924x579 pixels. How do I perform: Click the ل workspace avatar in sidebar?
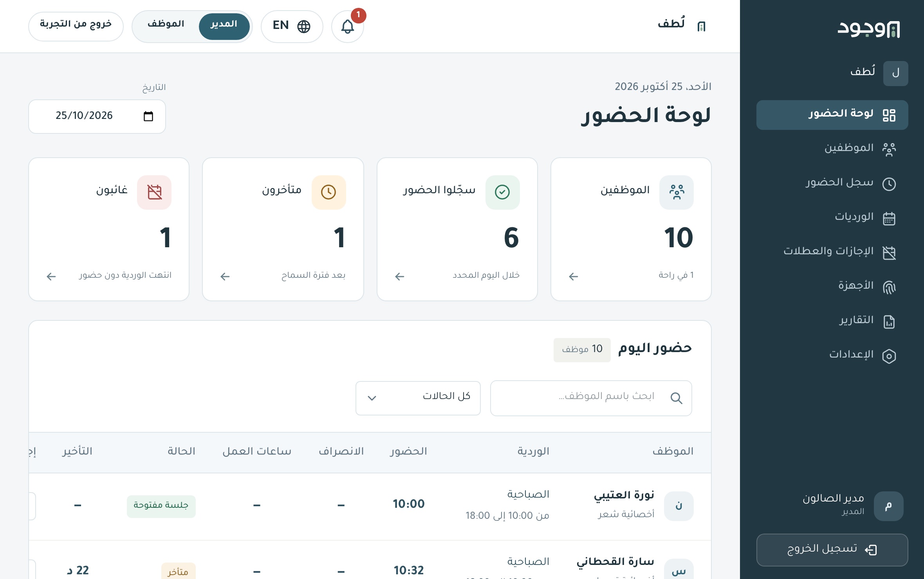tap(895, 73)
